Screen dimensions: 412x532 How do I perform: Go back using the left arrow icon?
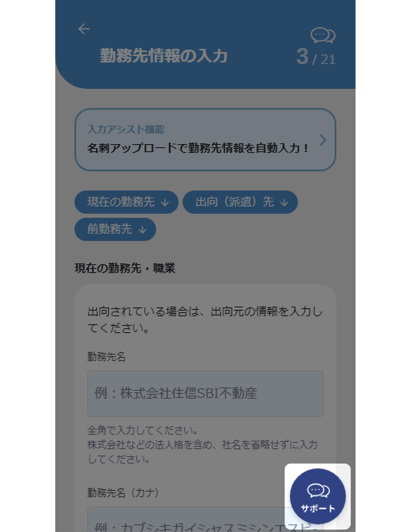(84, 29)
